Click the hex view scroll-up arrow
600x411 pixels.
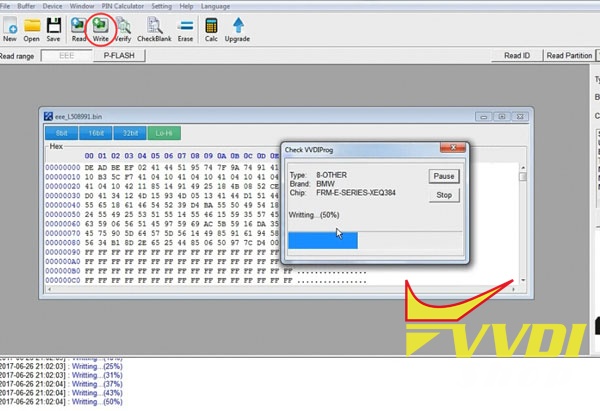[523, 168]
